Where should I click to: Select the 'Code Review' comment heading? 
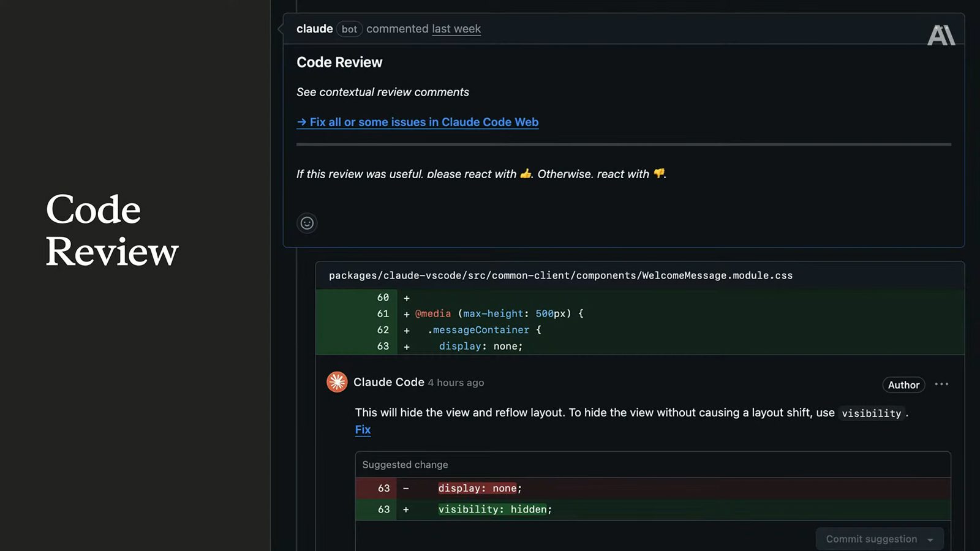339,62
